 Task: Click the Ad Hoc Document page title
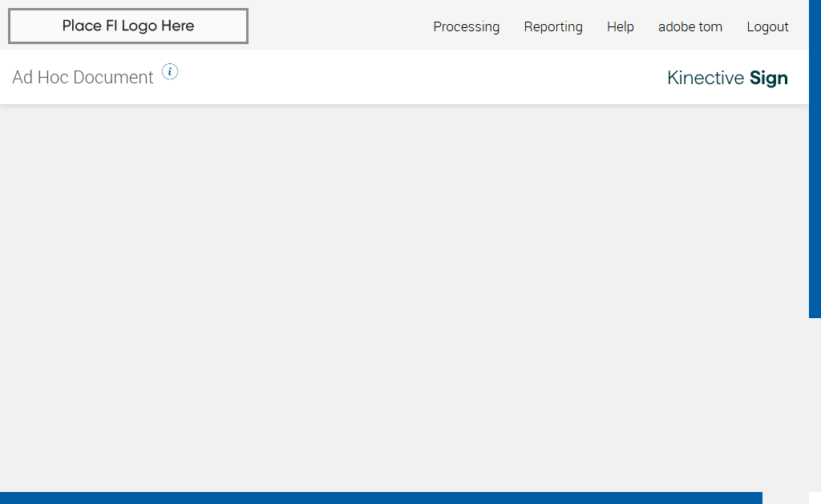(x=83, y=78)
